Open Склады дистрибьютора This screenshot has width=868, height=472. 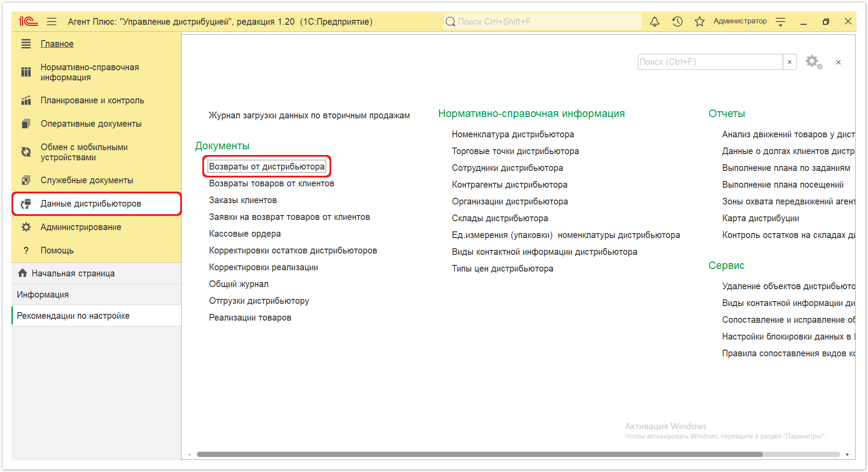(x=500, y=218)
